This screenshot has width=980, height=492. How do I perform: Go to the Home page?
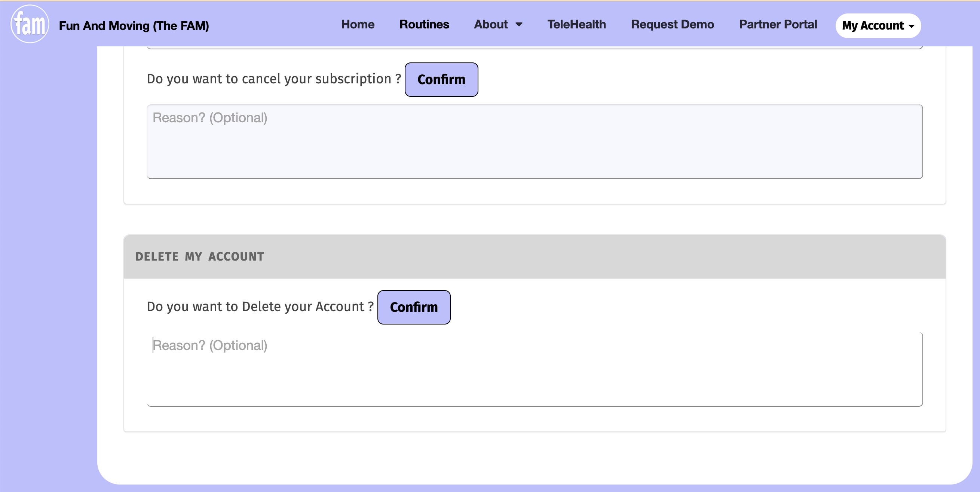[358, 24]
